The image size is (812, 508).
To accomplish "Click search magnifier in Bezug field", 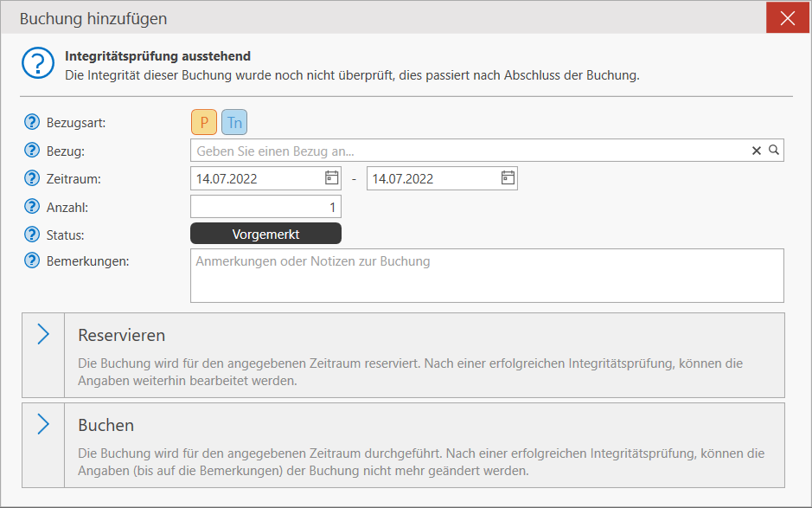I will coord(774,150).
